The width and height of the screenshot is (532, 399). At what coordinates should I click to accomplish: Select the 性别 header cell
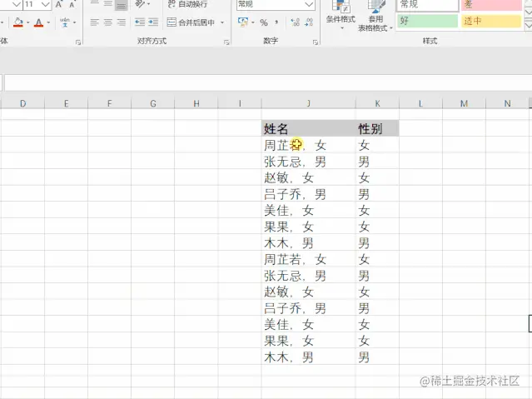pos(378,129)
